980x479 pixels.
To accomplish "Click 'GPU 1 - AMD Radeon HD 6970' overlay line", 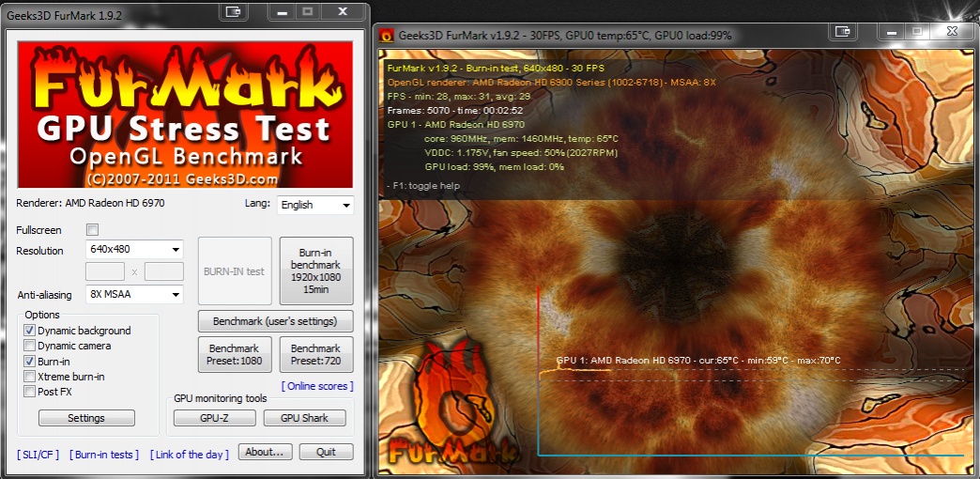I will 456,124.
